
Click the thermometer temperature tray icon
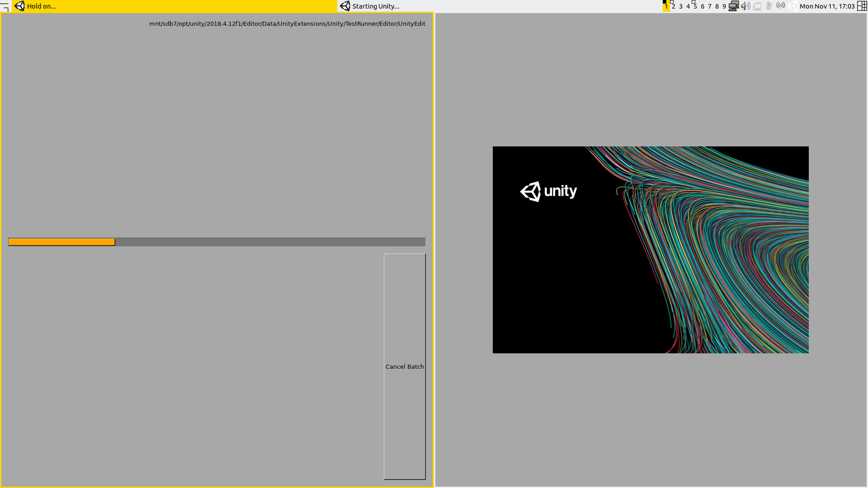[769, 6]
